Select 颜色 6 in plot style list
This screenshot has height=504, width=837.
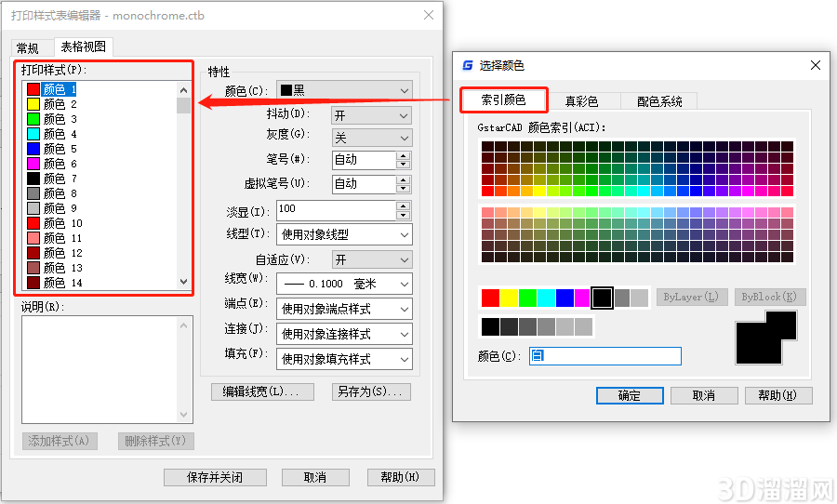click(52, 164)
